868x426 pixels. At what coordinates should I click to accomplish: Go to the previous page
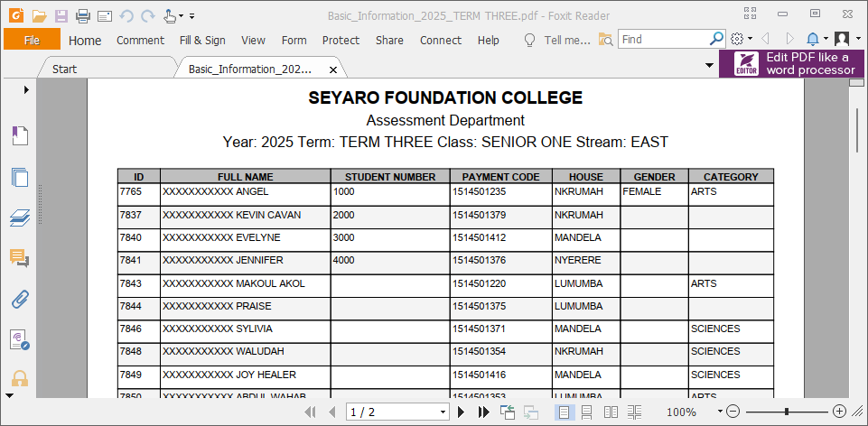(x=332, y=412)
